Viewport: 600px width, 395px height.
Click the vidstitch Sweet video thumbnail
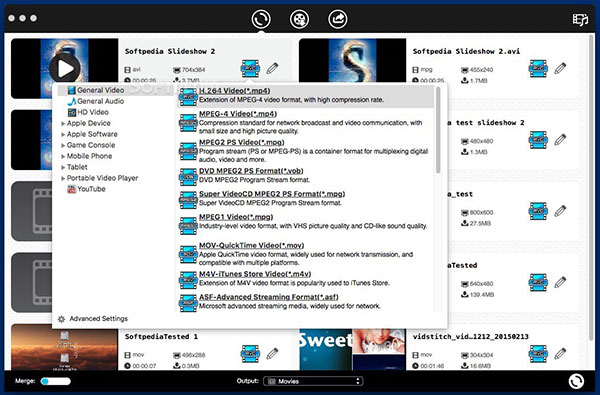352,349
